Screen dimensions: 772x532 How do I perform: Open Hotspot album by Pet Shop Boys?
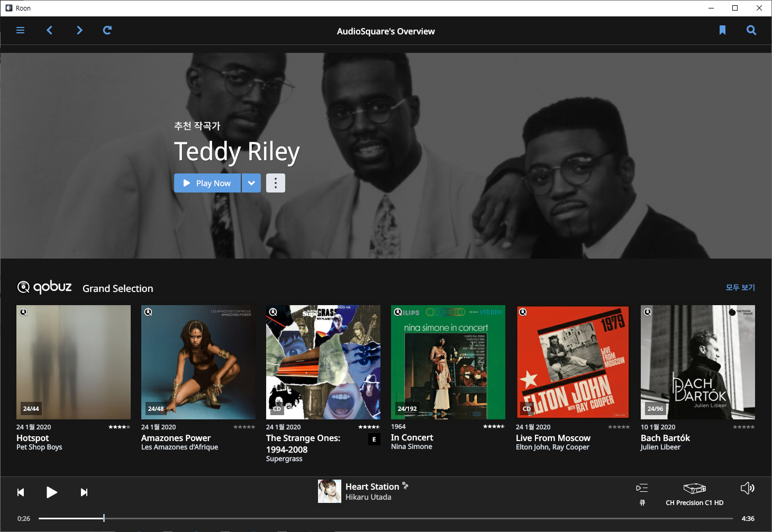pyautogui.click(x=74, y=362)
